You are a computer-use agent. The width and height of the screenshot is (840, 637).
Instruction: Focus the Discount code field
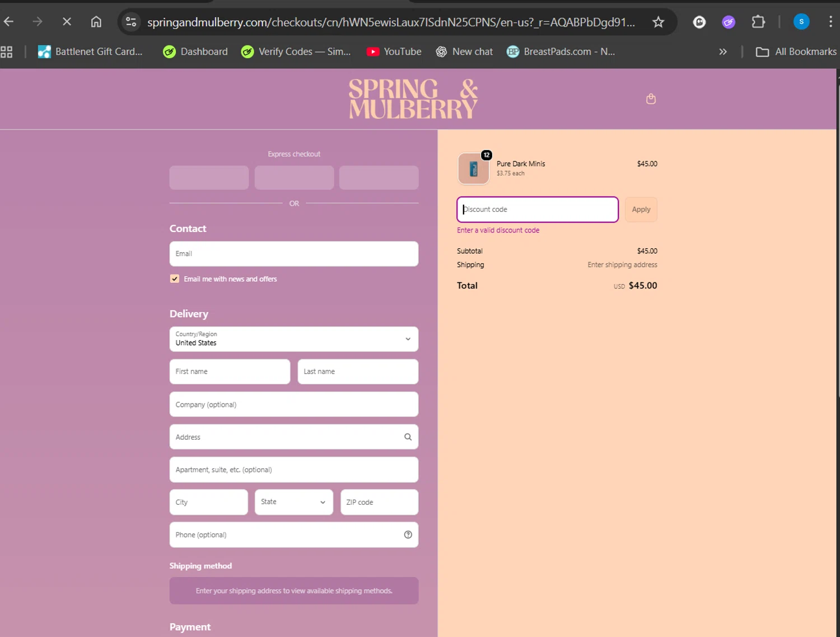[x=538, y=210]
